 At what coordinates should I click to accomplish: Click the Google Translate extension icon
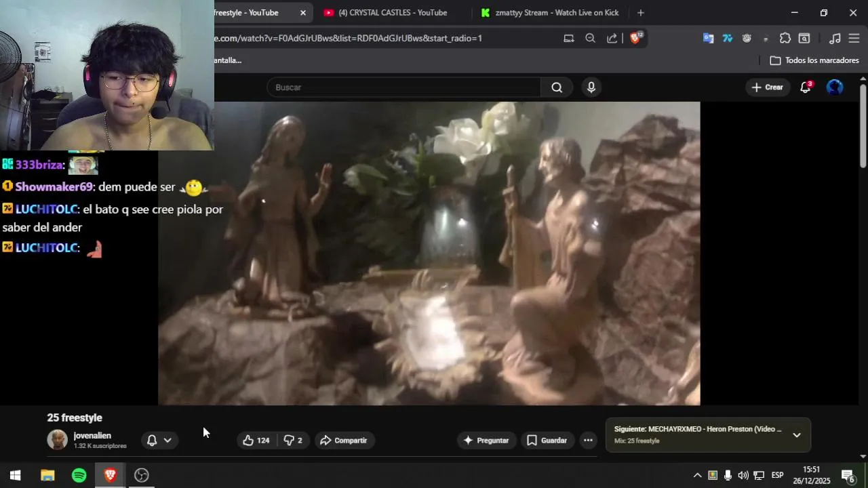708,39
